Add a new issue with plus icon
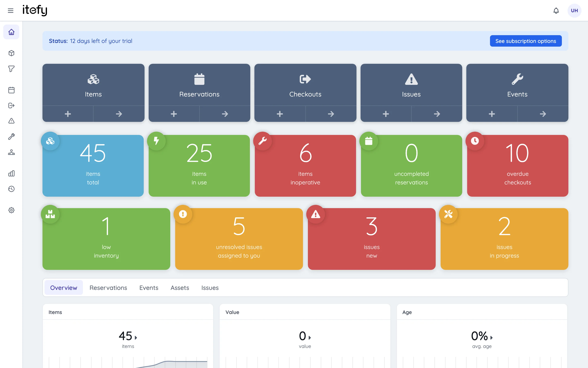This screenshot has height=368, width=588. tap(386, 114)
